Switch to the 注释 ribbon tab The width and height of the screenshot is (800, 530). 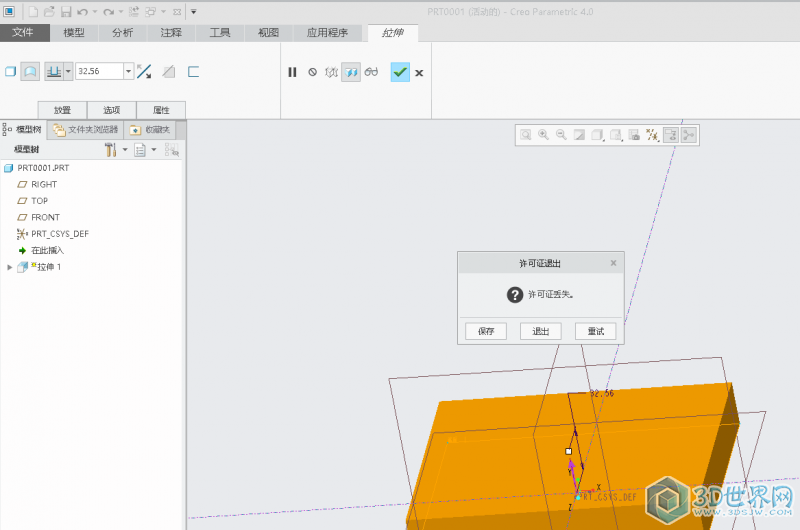171,33
